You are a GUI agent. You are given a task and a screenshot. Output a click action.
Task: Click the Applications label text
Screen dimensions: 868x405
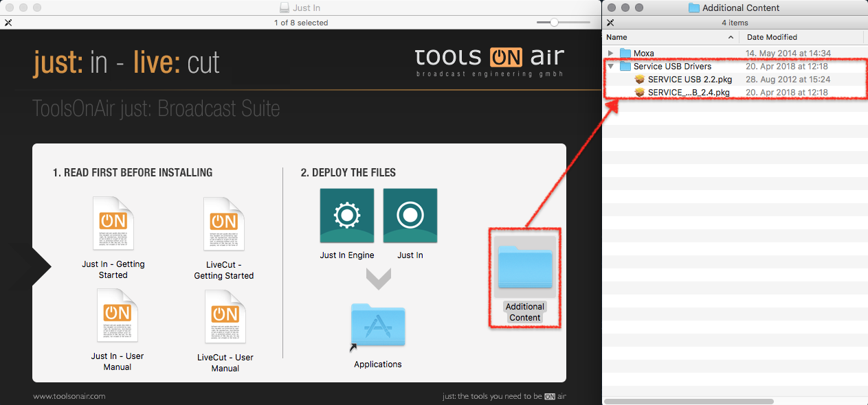(x=378, y=364)
